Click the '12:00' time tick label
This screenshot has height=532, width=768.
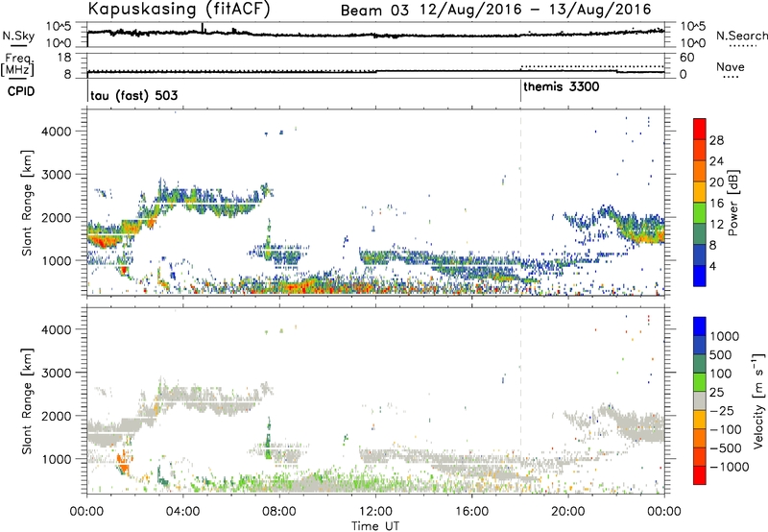point(375,512)
